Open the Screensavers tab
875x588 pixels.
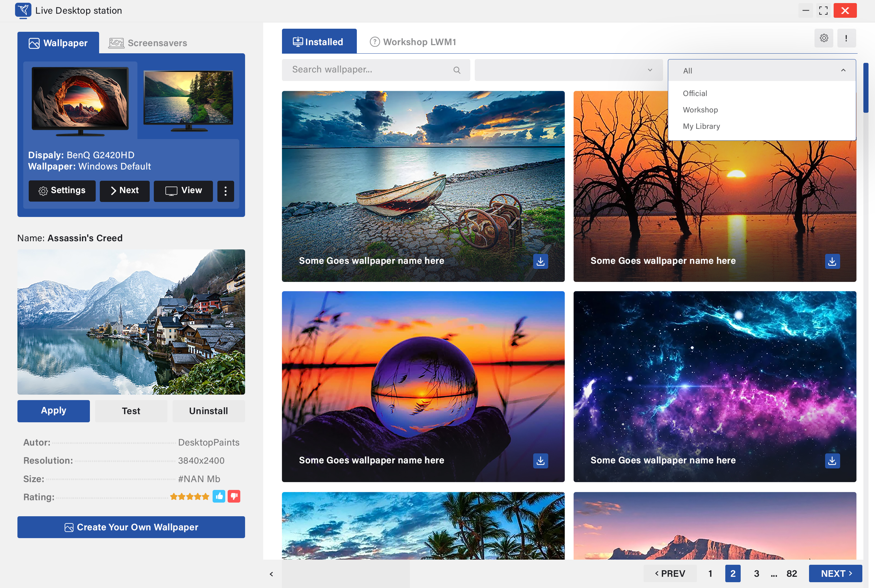pyautogui.click(x=148, y=42)
